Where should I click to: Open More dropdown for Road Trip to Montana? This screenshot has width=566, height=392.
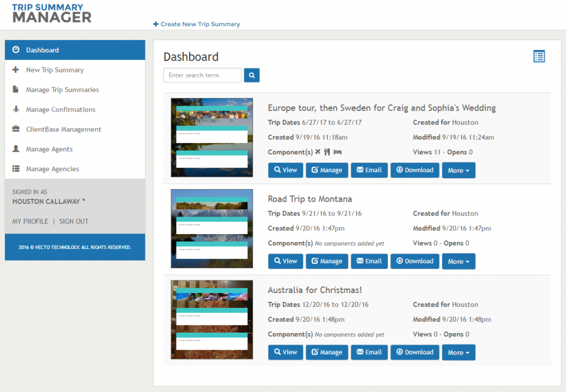[x=458, y=262]
